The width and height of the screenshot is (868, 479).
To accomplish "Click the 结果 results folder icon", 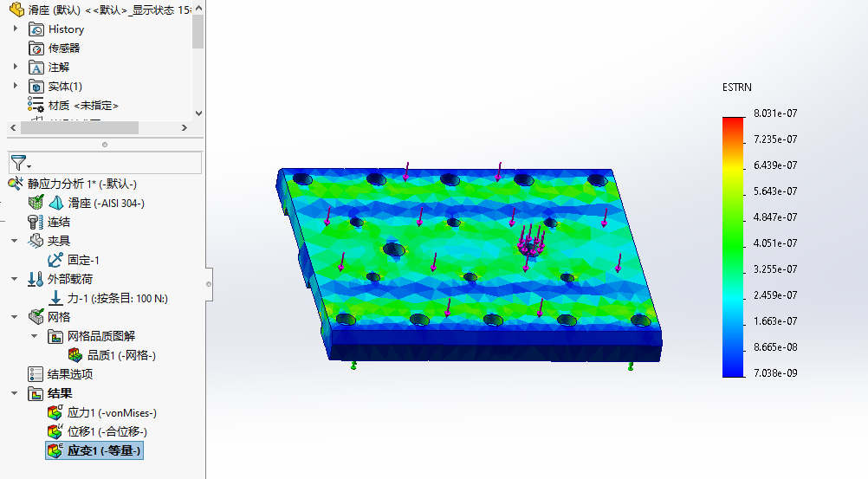I will click(36, 394).
